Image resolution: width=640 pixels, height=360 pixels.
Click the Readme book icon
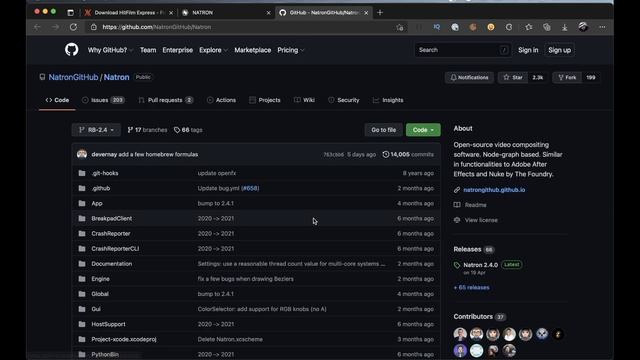click(x=457, y=205)
